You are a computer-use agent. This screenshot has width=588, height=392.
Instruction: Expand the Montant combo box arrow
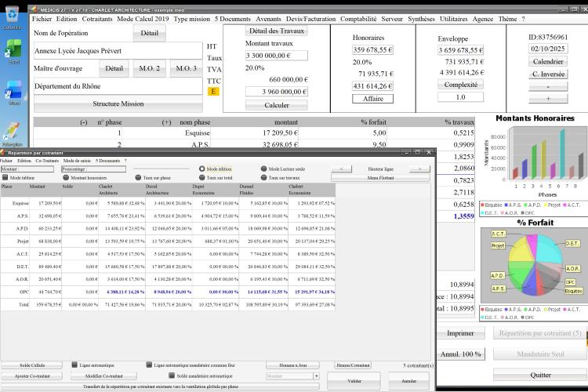pyautogui.click(x=317, y=376)
